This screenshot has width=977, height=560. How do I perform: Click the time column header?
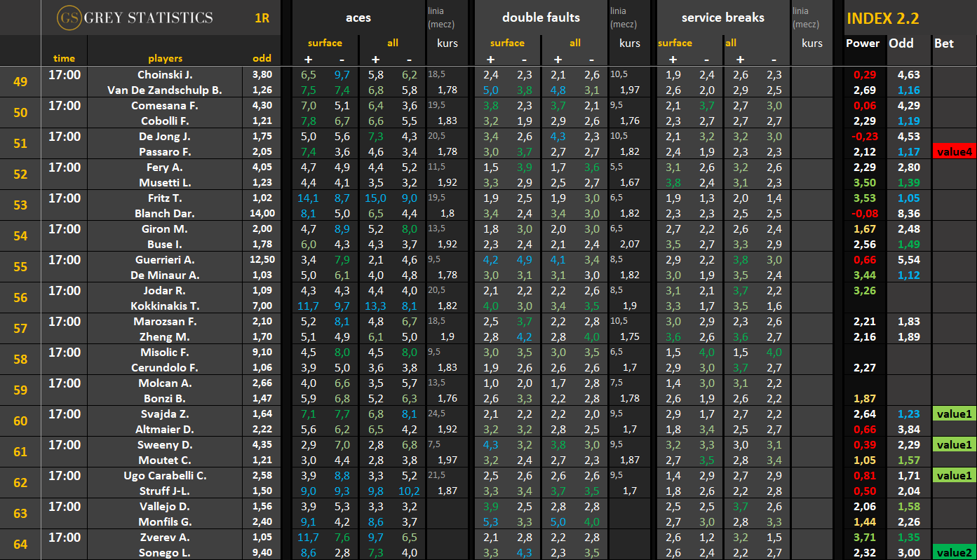pos(64,58)
